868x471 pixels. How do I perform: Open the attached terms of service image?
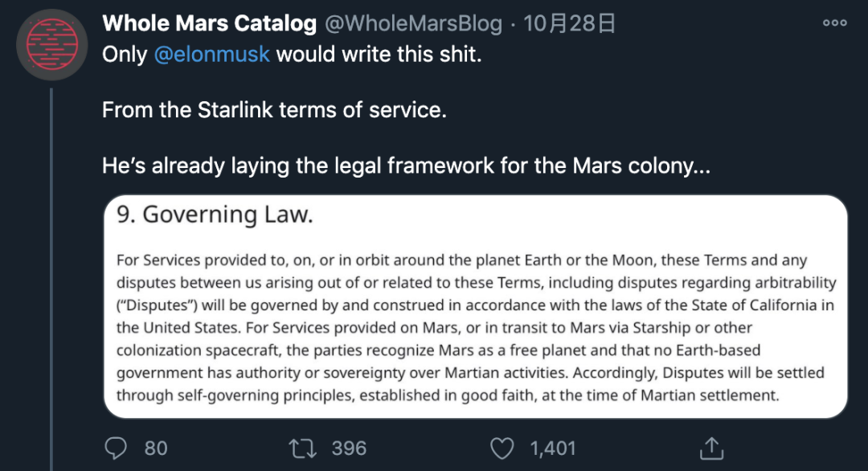474,322
